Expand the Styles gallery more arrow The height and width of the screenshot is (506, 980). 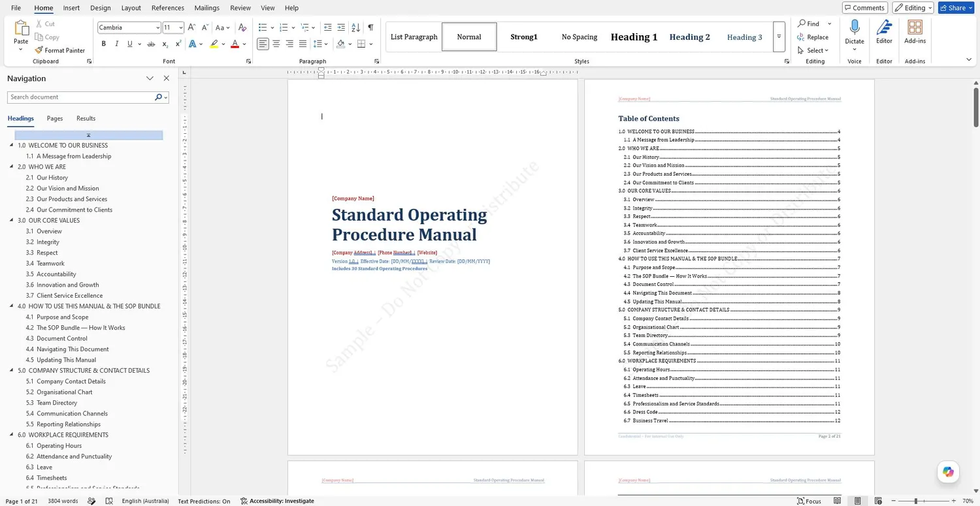pos(779,37)
